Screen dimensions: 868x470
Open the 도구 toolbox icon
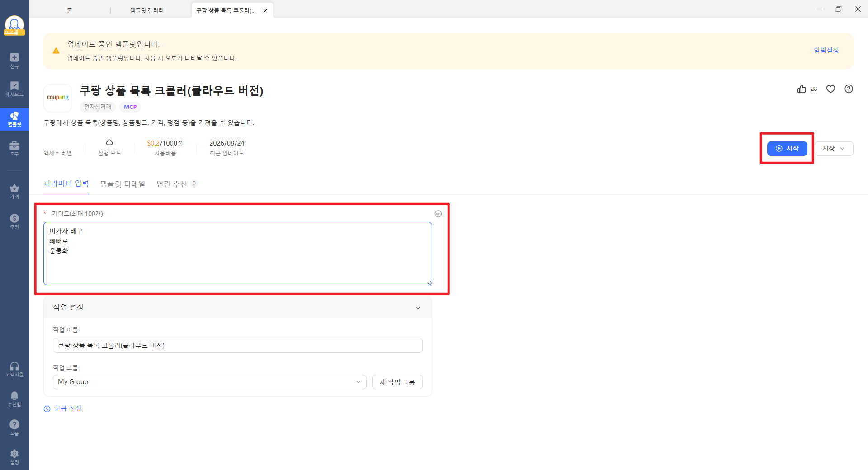click(x=14, y=149)
